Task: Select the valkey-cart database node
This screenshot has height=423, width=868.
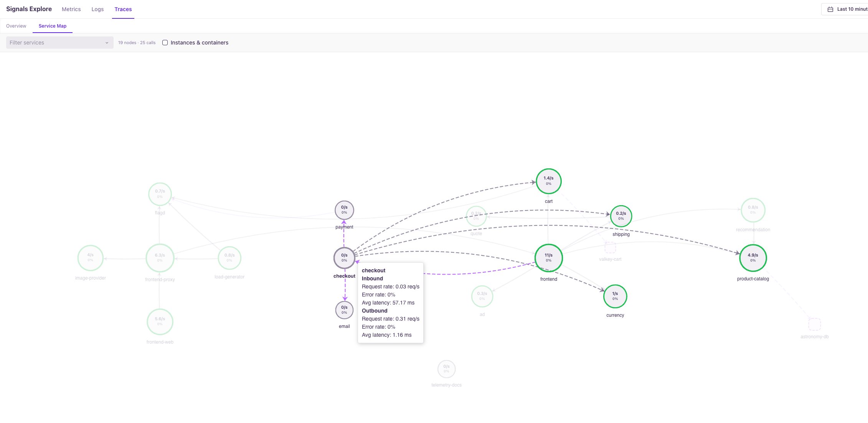Action: [x=610, y=248]
